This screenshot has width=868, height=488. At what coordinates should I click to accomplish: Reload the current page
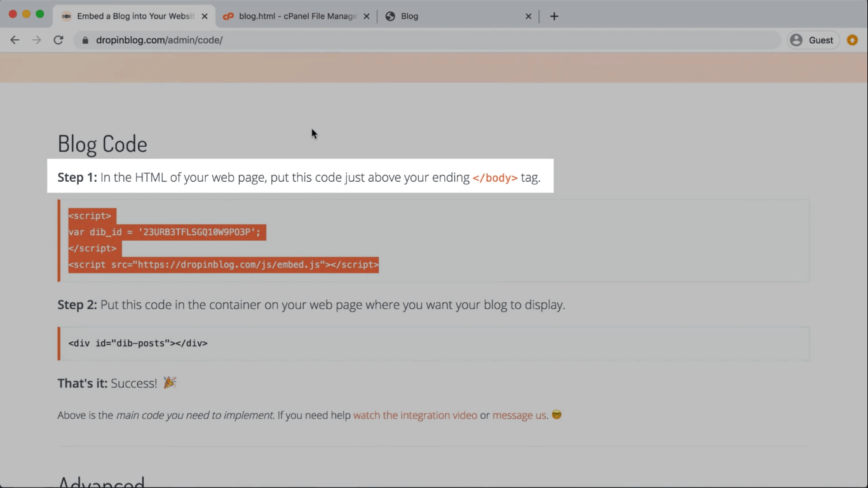pyautogui.click(x=58, y=40)
